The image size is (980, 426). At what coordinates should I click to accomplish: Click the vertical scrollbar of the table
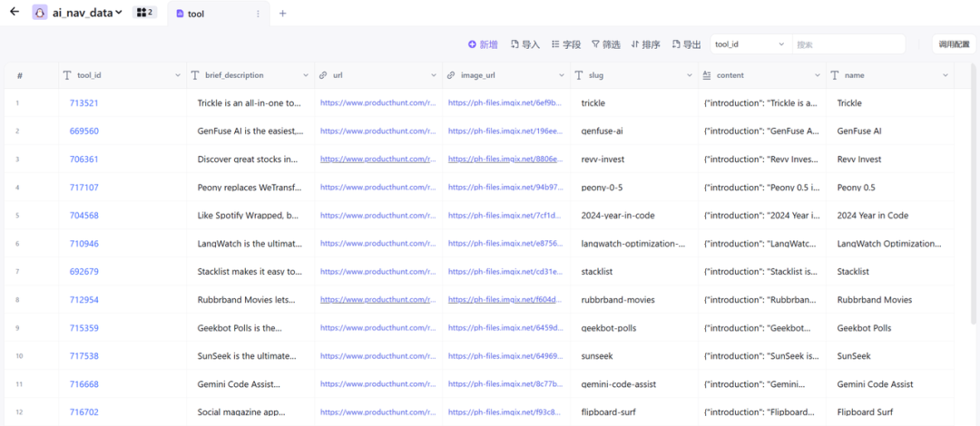click(973, 194)
